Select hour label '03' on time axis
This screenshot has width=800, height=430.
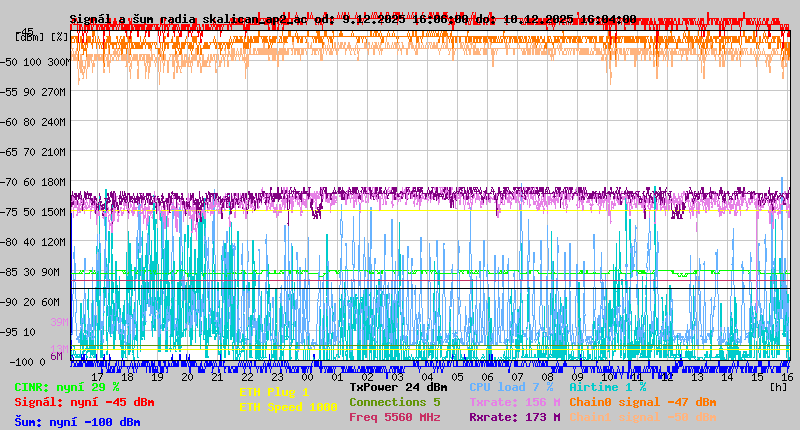[x=397, y=377]
